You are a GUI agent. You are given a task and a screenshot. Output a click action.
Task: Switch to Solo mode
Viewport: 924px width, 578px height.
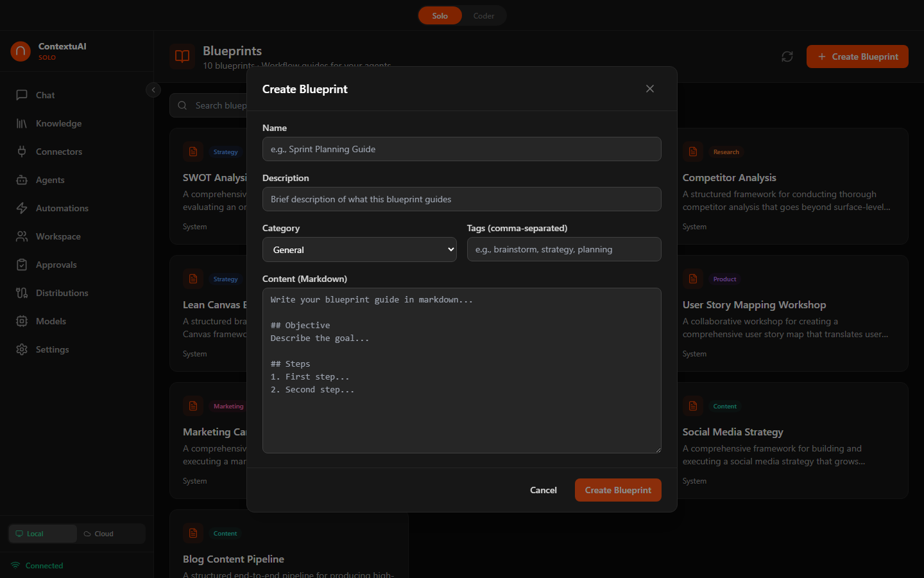pyautogui.click(x=440, y=15)
